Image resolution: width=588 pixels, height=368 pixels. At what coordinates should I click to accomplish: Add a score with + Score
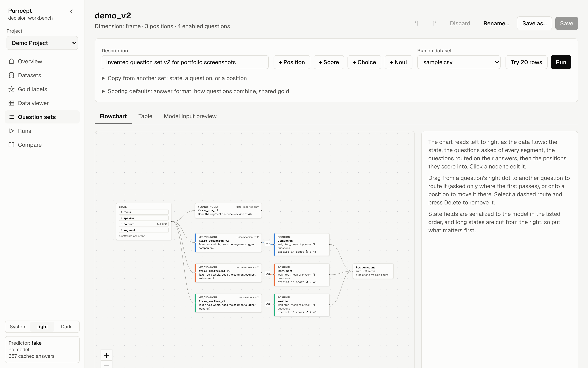329,62
